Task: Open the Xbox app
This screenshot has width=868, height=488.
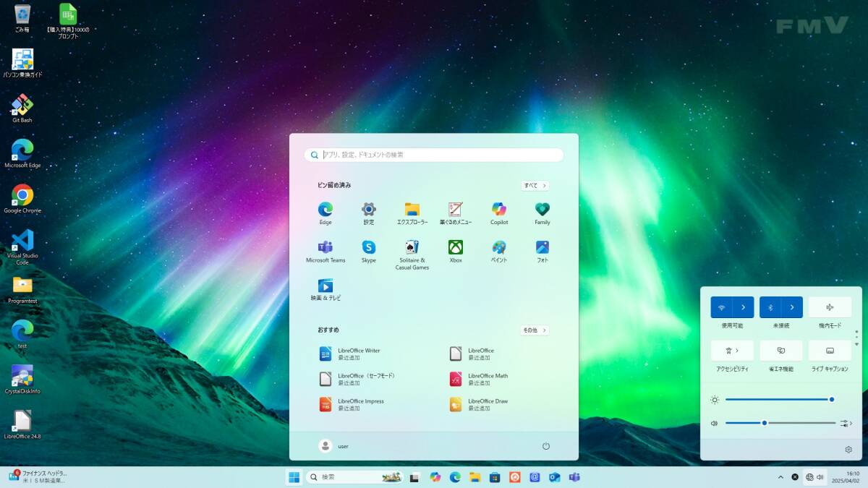Action: (456, 252)
